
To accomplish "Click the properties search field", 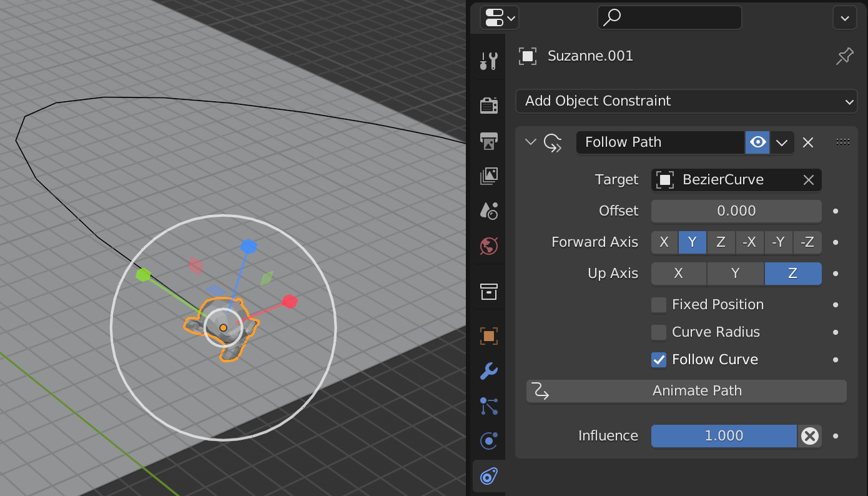I will tap(669, 17).
